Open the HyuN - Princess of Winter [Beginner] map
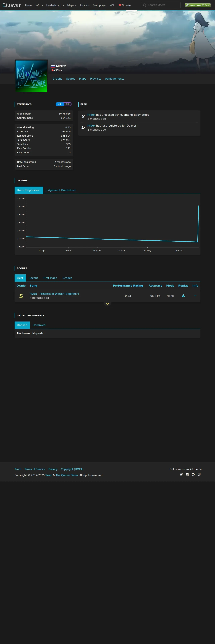This screenshot has width=215, height=644. click(54, 294)
